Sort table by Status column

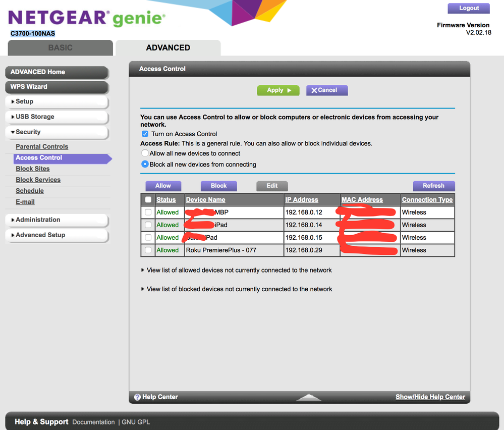(x=166, y=200)
